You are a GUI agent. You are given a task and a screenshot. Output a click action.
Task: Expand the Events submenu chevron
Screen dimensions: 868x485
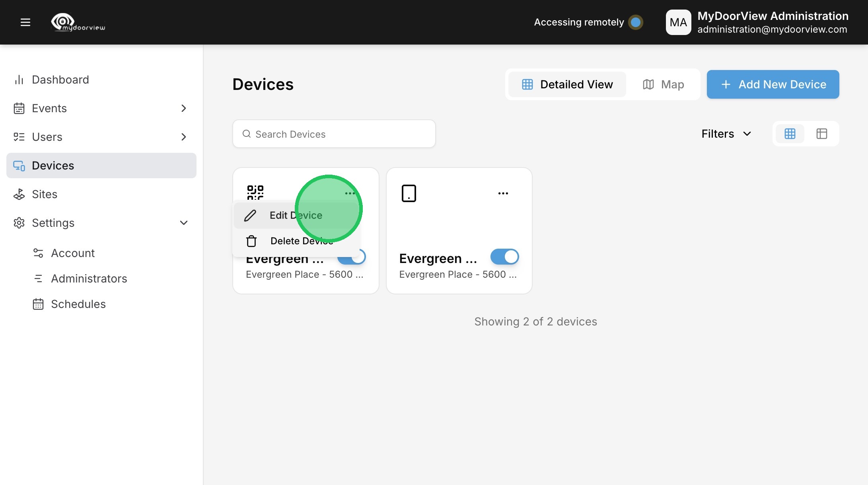tap(183, 108)
